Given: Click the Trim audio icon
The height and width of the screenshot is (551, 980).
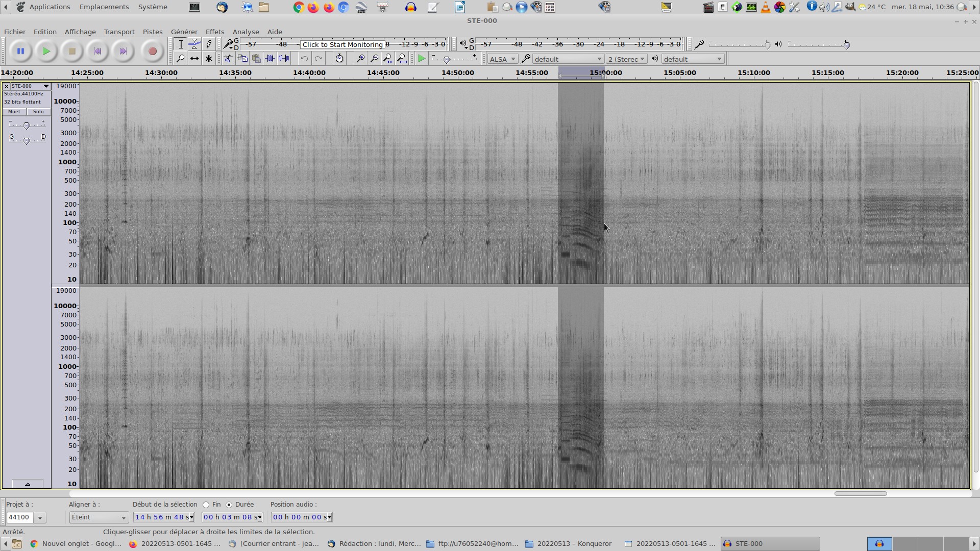Looking at the screenshot, I should click(x=270, y=59).
